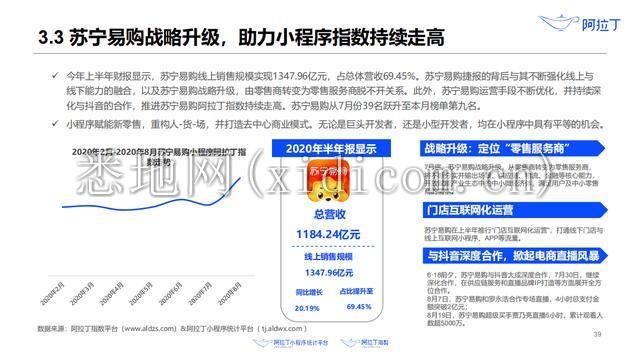Click the 门店互联网化运营 arrow banner

pos(515,210)
